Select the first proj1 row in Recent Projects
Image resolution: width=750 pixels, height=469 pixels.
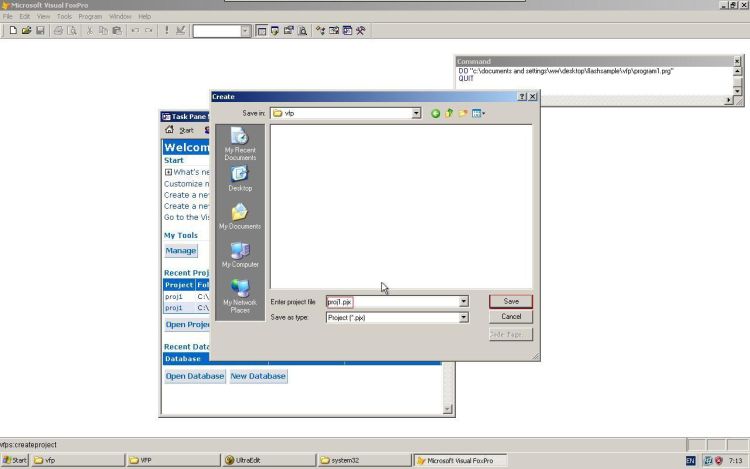coord(186,297)
